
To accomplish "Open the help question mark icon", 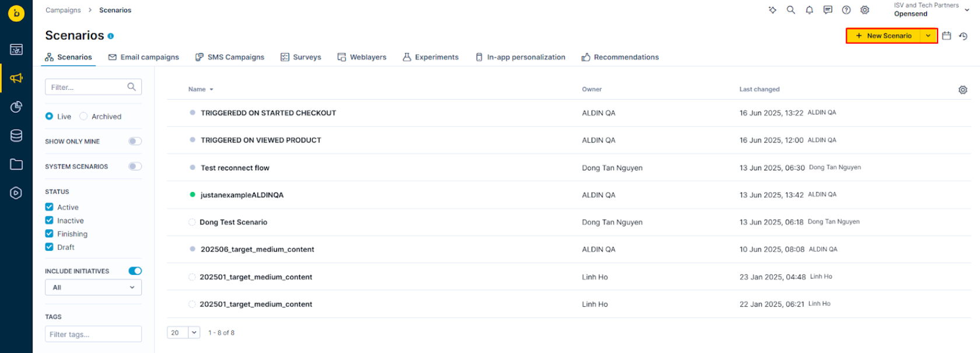I will (846, 10).
